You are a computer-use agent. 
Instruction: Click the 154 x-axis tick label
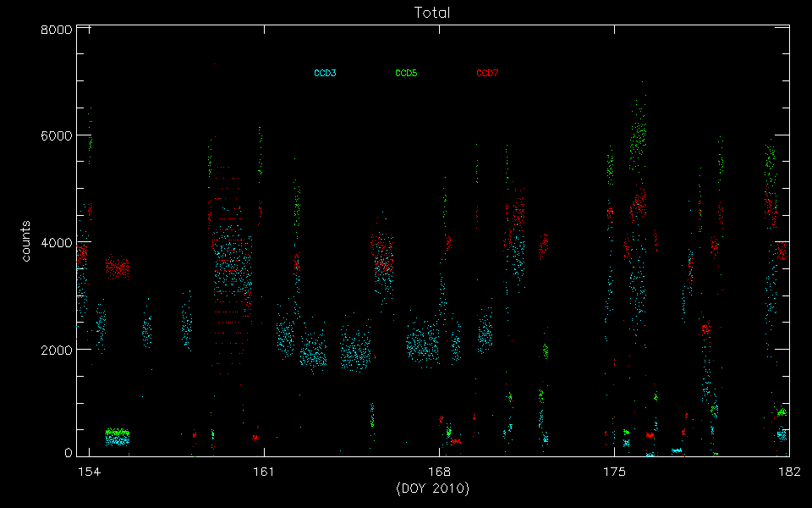(89, 471)
